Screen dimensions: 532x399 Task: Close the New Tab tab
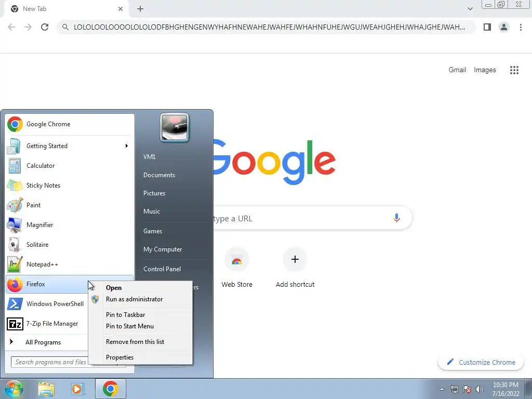click(x=121, y=9)
